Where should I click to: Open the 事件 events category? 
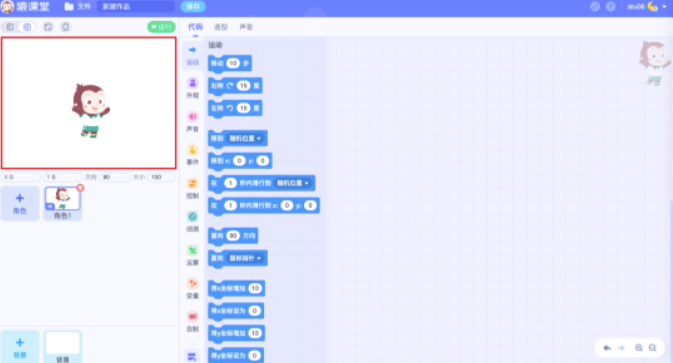(x=192, y=155)
